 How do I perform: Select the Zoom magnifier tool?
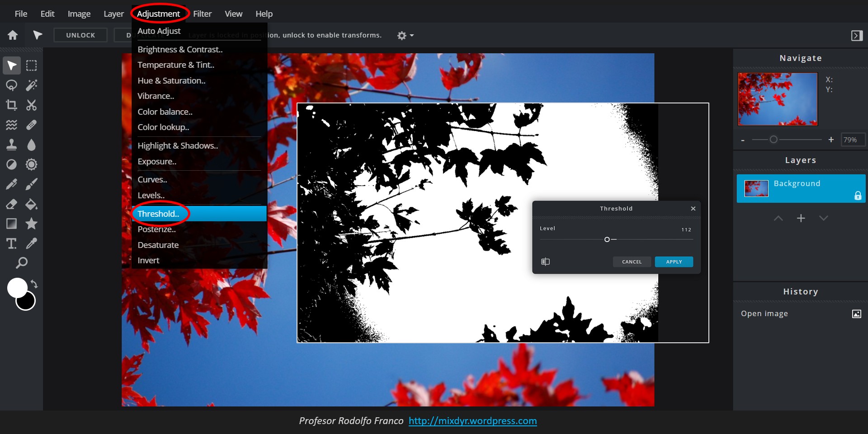tap(21, 263)
